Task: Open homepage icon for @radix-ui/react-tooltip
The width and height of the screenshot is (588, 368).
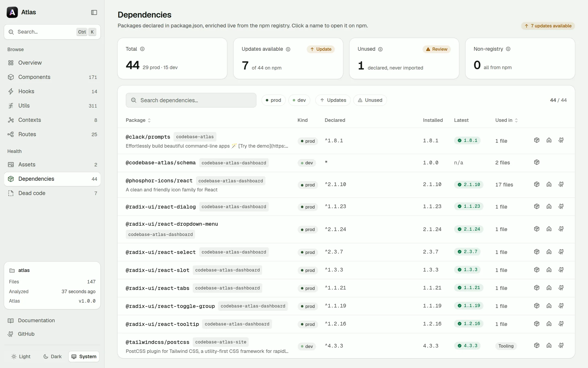Action: 549,324
